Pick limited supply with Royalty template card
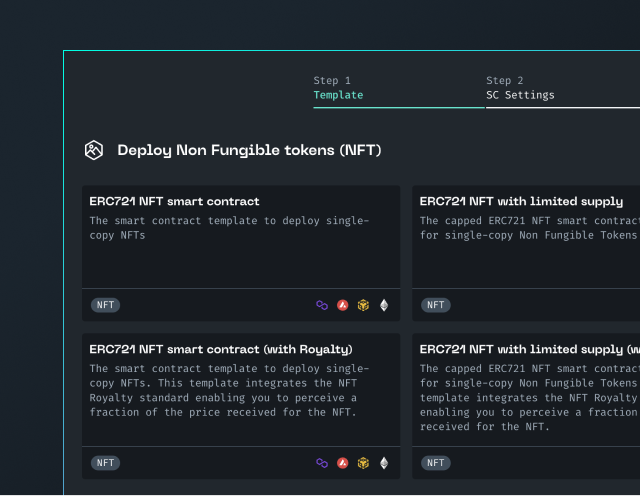640x496 pixels. [x=526, y=406]
